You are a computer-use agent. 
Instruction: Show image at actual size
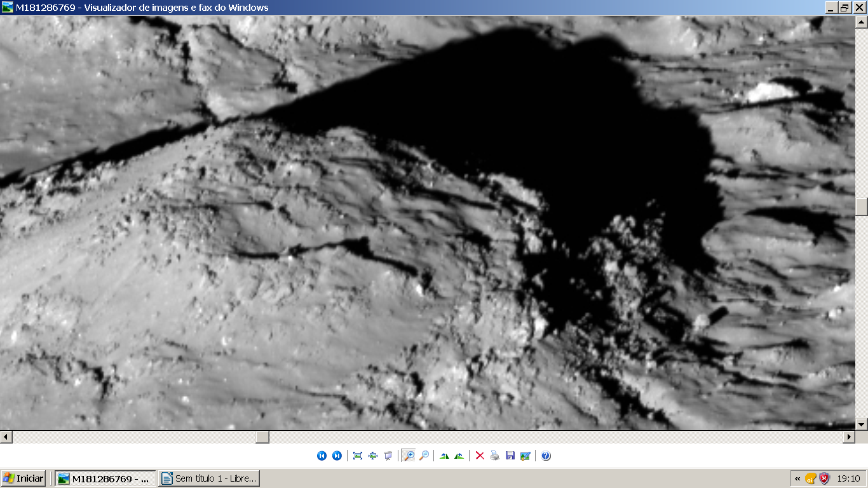click(x=373, y=456)
